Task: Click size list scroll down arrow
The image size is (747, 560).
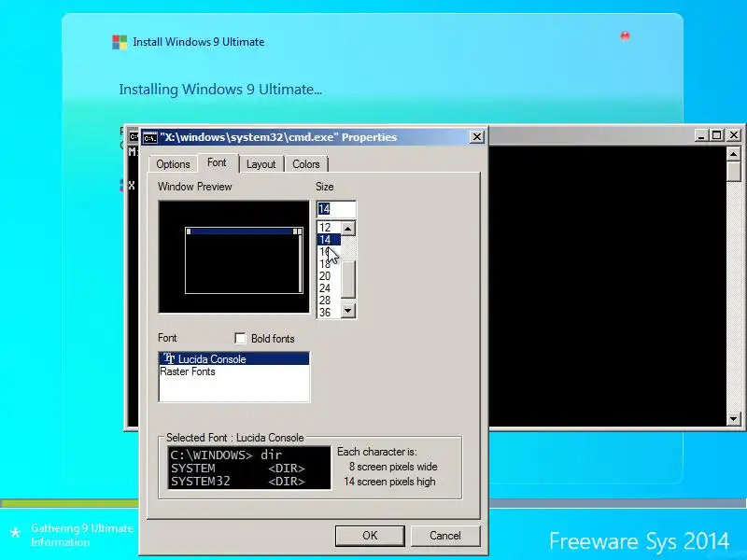Action: pyautogui.click(x=348, y=311)
